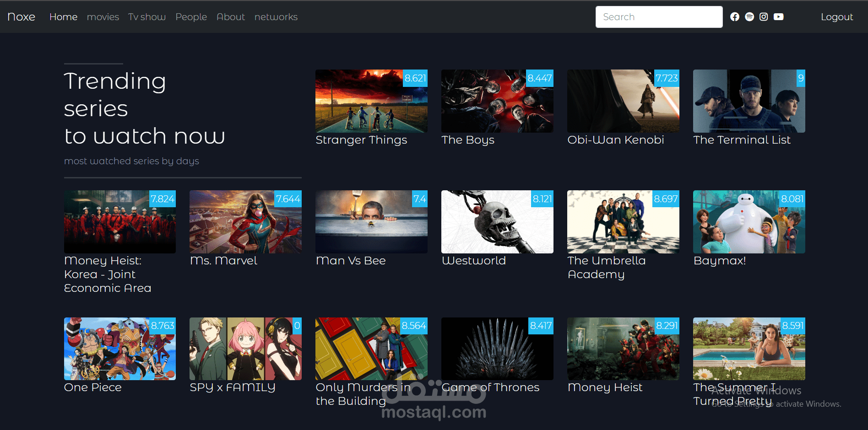868x430 pixels.
Task: Click the Baymax! title text
Action: [720, 261]
